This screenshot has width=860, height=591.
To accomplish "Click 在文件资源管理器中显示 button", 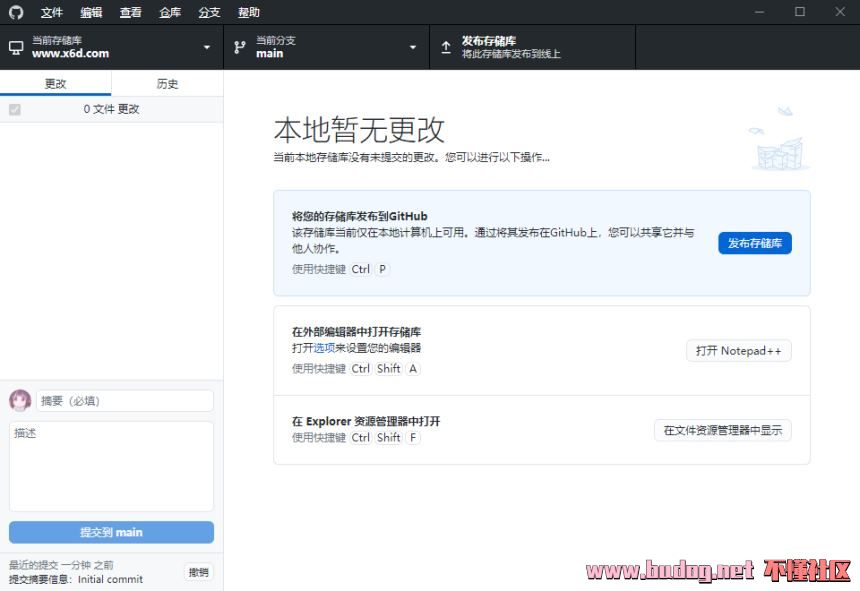I will click(x=722, y=430).
